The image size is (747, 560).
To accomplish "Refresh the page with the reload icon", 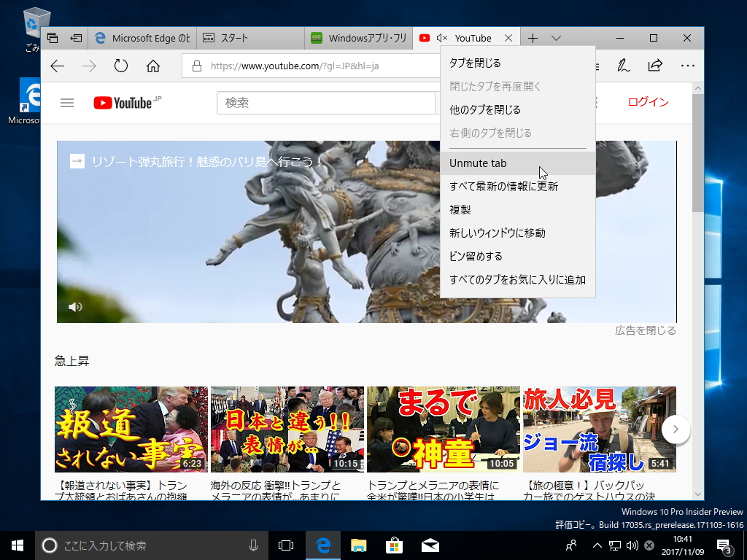I will pyautogui.click(x=121, y=66).
